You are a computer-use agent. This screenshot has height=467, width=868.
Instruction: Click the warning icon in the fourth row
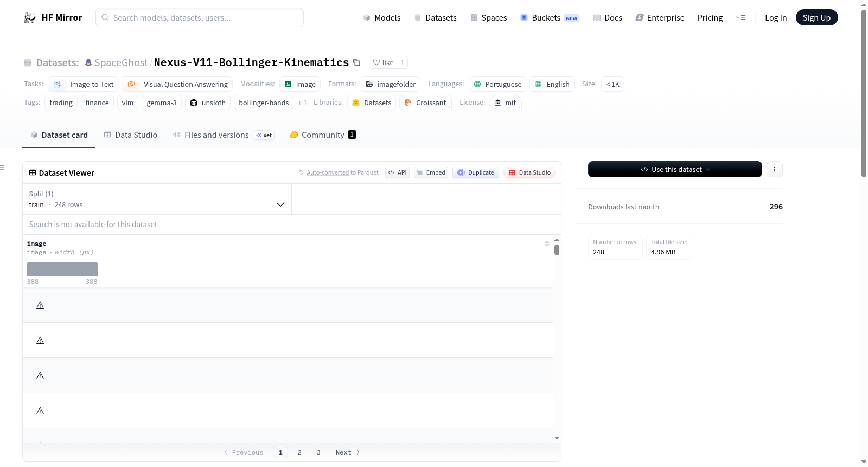pyautogui.click(x=40, y=411)
